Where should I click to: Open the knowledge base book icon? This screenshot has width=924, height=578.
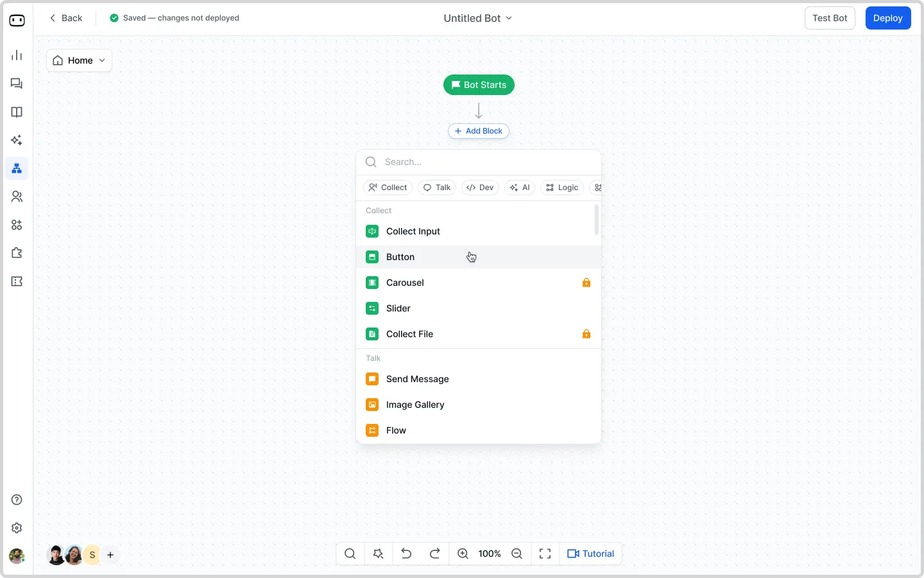coord(17,112)
